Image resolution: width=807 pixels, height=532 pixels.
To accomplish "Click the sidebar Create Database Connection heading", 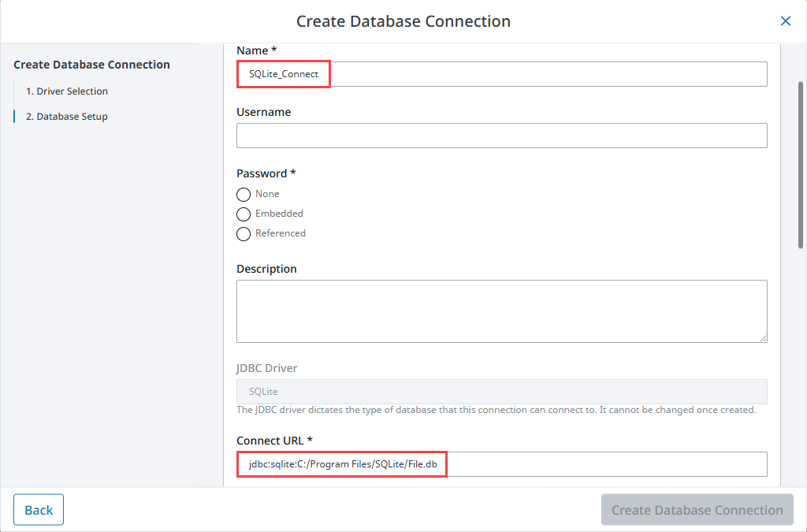I will pyautogui.click(x=91, y=65).
